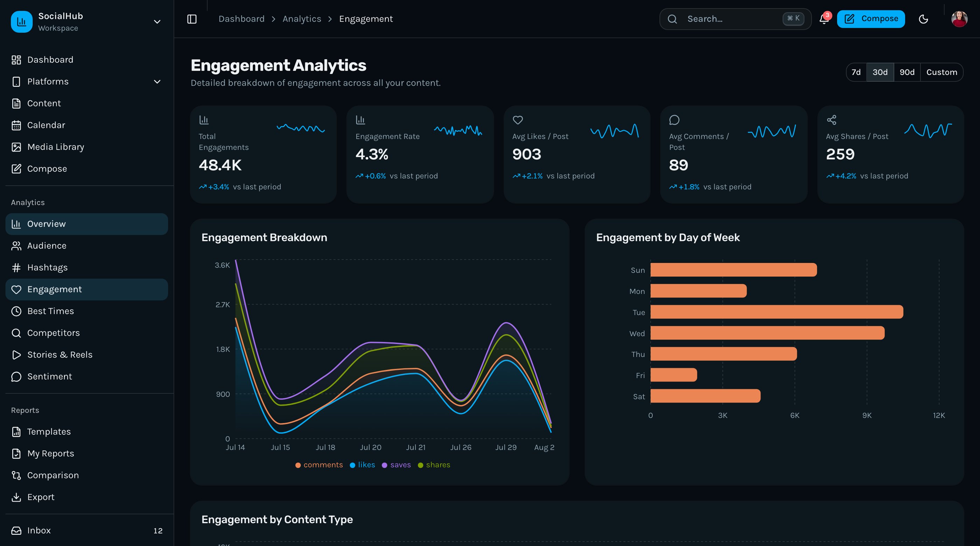This screenshot has height=546, width=980.
Task: Click the Avg Shares share icon
Action: (831, 120)
